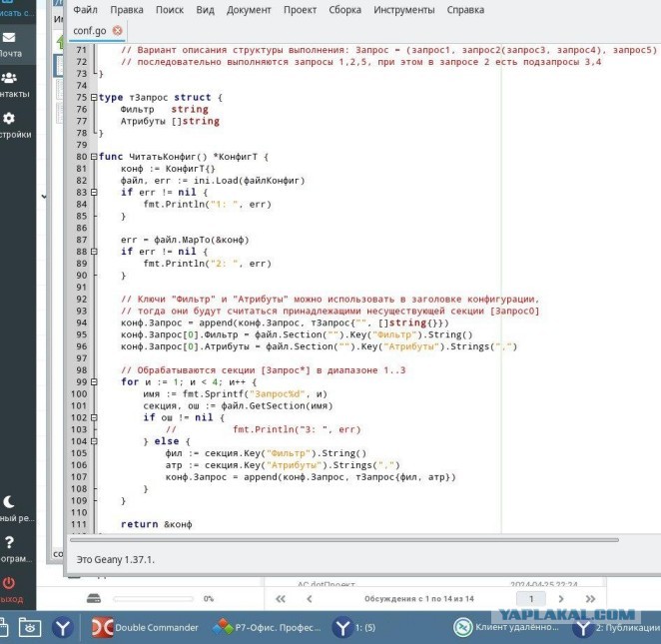The width and height of the screenshot is (661, 644).
Task: Click the red power logout icon
Action: coord(8,583)
